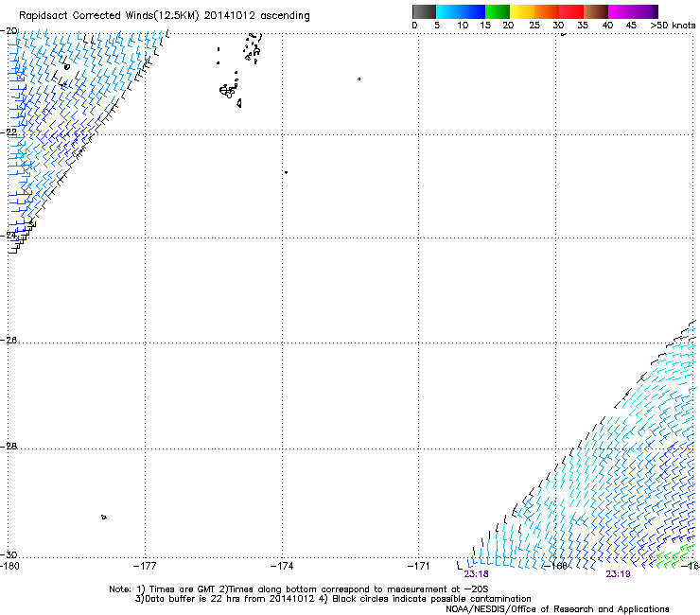Click the '-28' latitude axis label

coord(9,447)
